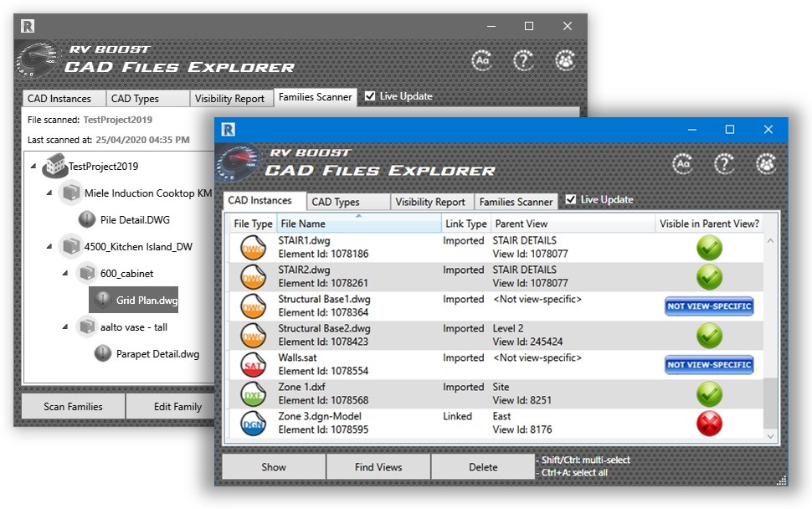Screen dimensions: 812x509
Task: Click the Aa icon in back window
Action: tap(482, 60)
